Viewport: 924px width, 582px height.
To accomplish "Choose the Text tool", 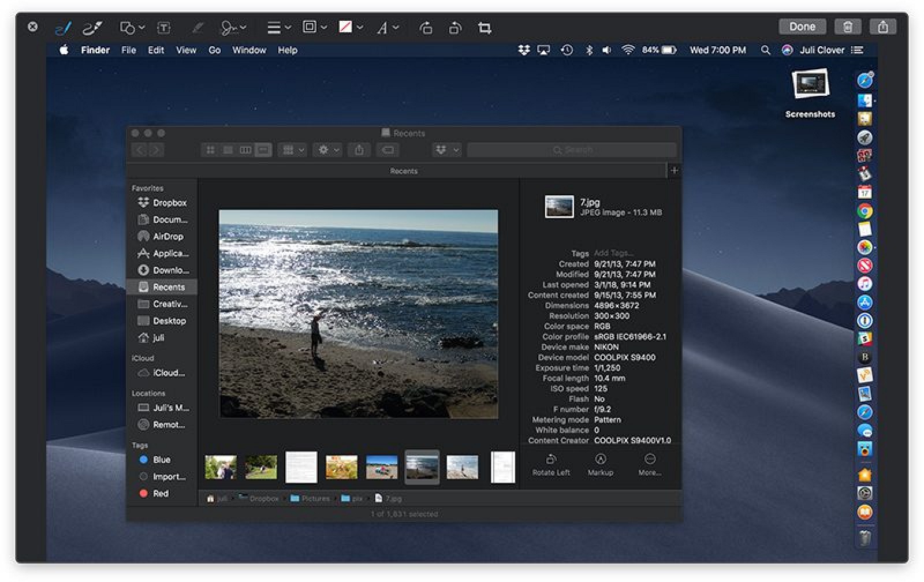I will [x=164, y=28].
